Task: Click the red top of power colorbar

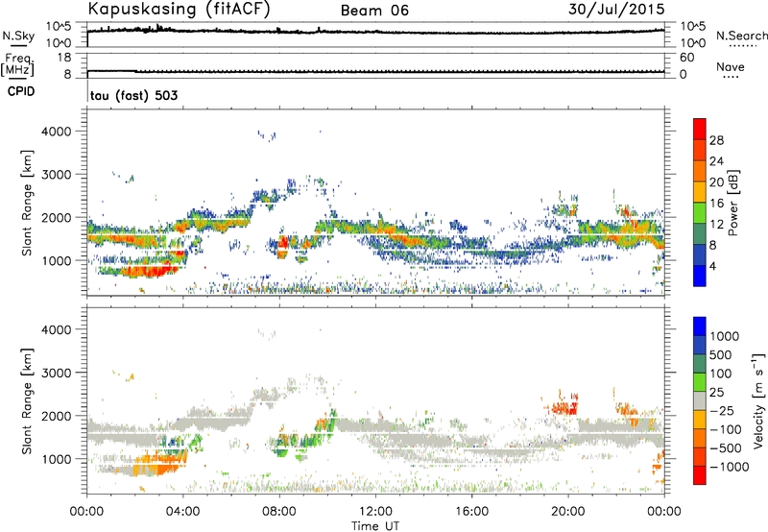Action: pyautogui.click(x=700, y=129)
